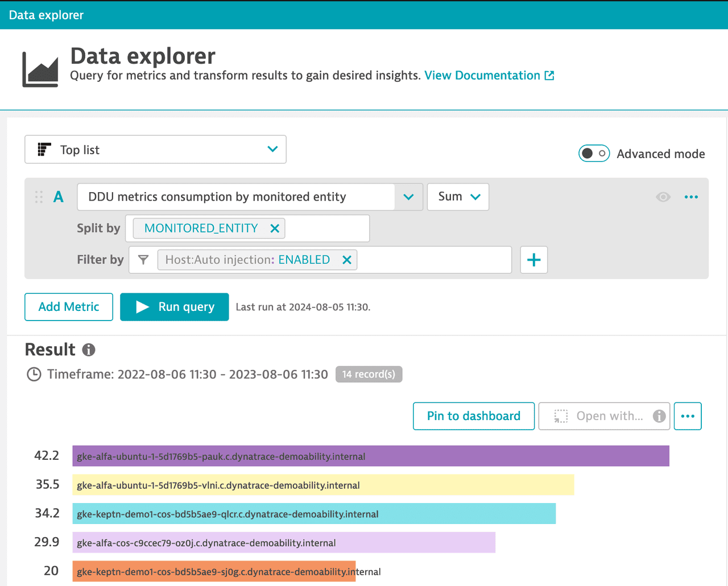728x586 pixels.
Task: Click the drag handle of query A
Action: (39, 197)
